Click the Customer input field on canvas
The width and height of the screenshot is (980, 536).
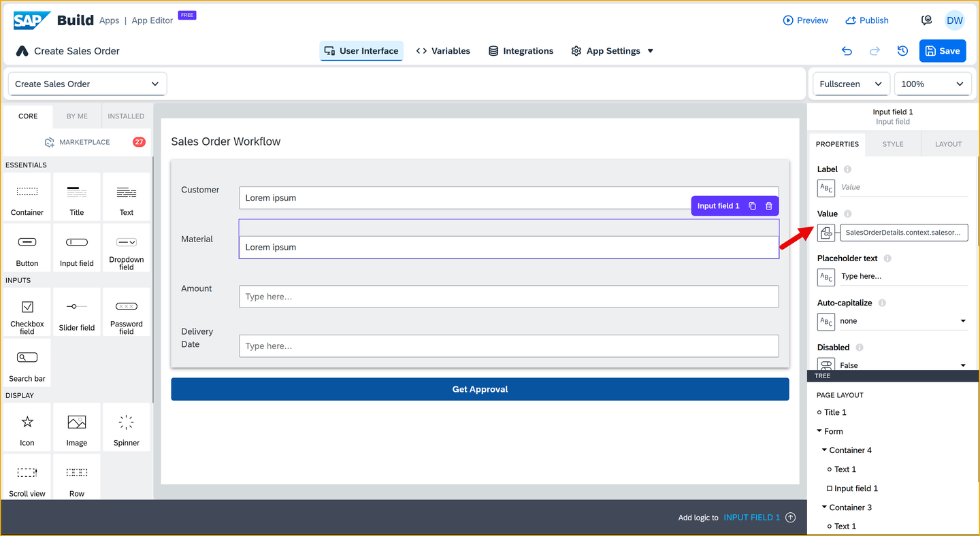tap(509, 198)
